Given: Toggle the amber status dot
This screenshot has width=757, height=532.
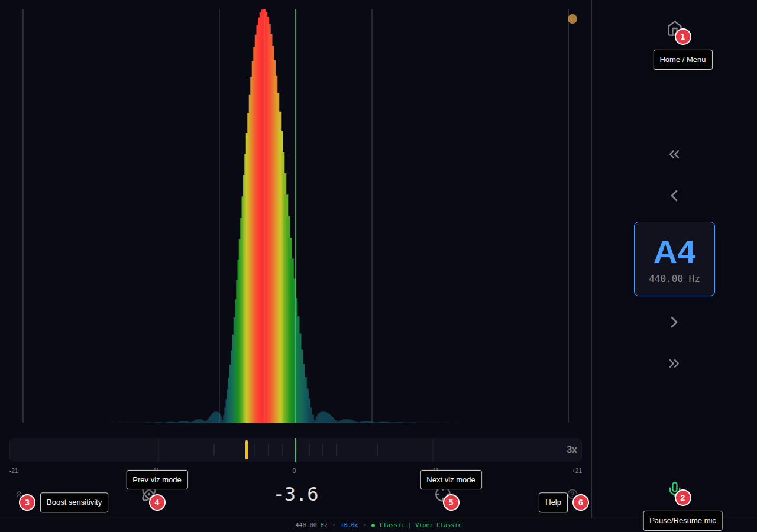Looking at the screenshot, I should tap(572, 18).
